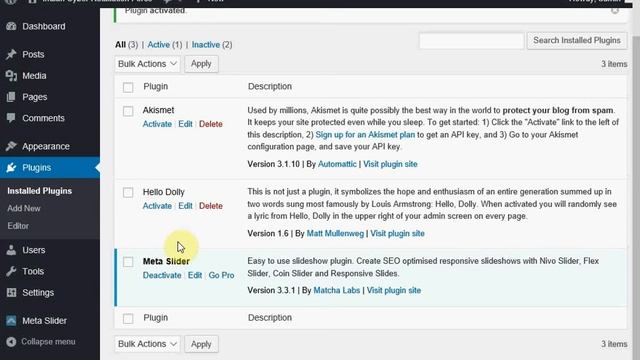Image resolution: width=640 pixels, height=360 pixels.
Task: Select Add New plugin submenu item
Action: pyautogui.click(x=24, y=208)
